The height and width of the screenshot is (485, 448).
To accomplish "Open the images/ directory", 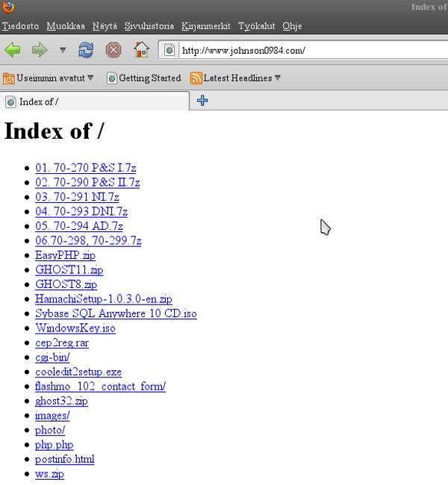I will [52, 416].
